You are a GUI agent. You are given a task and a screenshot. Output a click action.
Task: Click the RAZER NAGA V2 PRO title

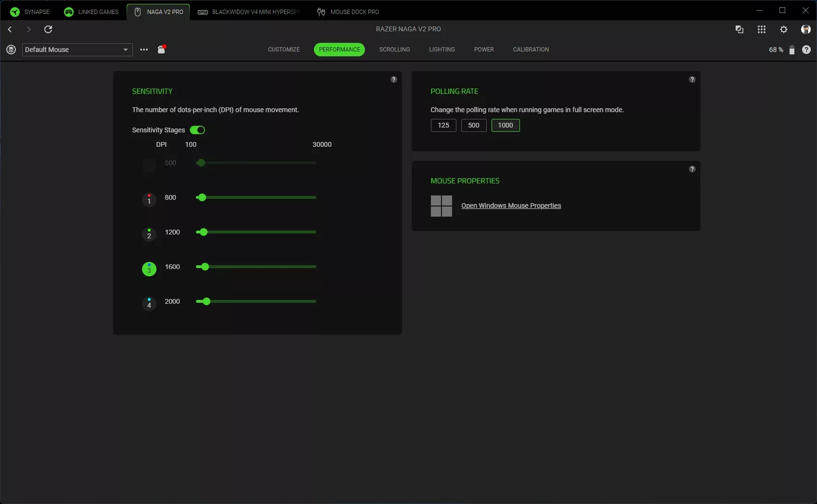(x=408, y=29)
